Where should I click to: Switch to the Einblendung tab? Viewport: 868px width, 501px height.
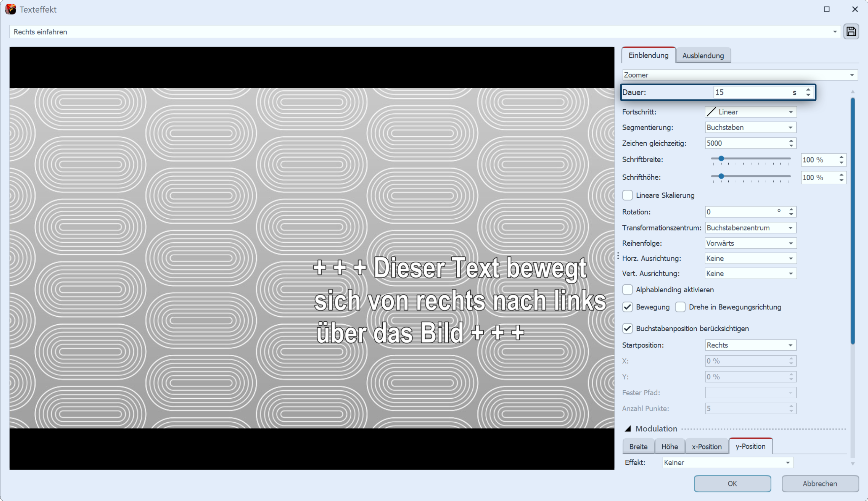649,55
